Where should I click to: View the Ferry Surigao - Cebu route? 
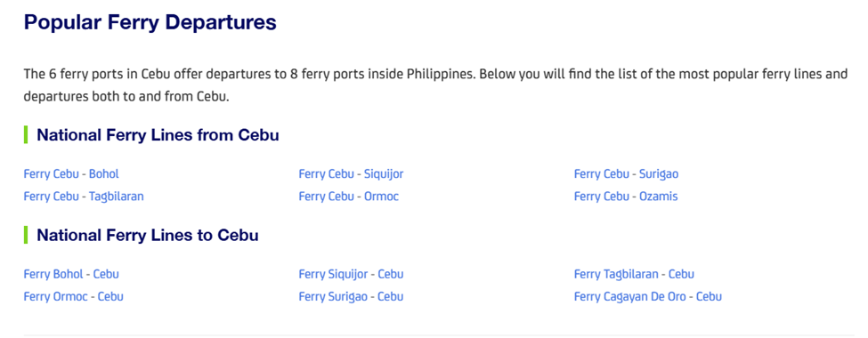(351, 296)
